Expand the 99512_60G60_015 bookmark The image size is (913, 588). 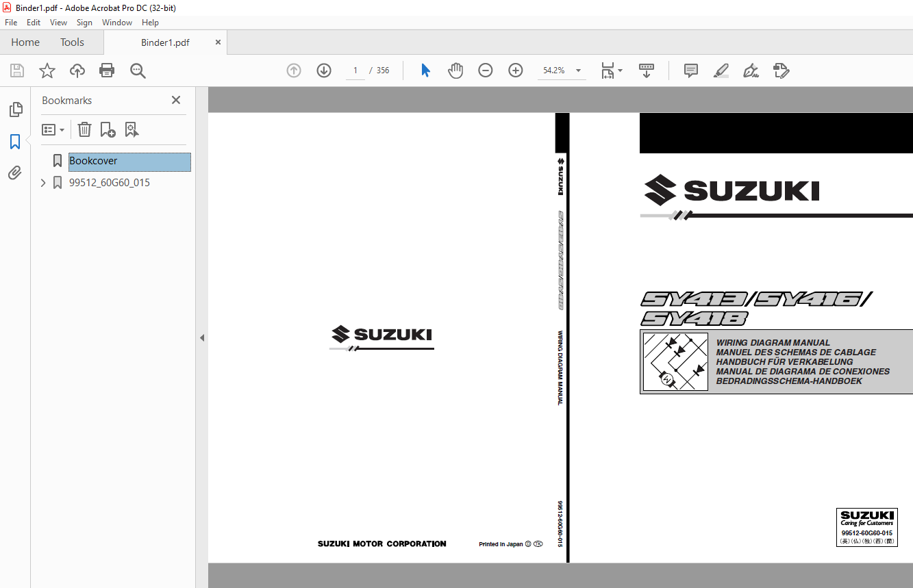44,183
